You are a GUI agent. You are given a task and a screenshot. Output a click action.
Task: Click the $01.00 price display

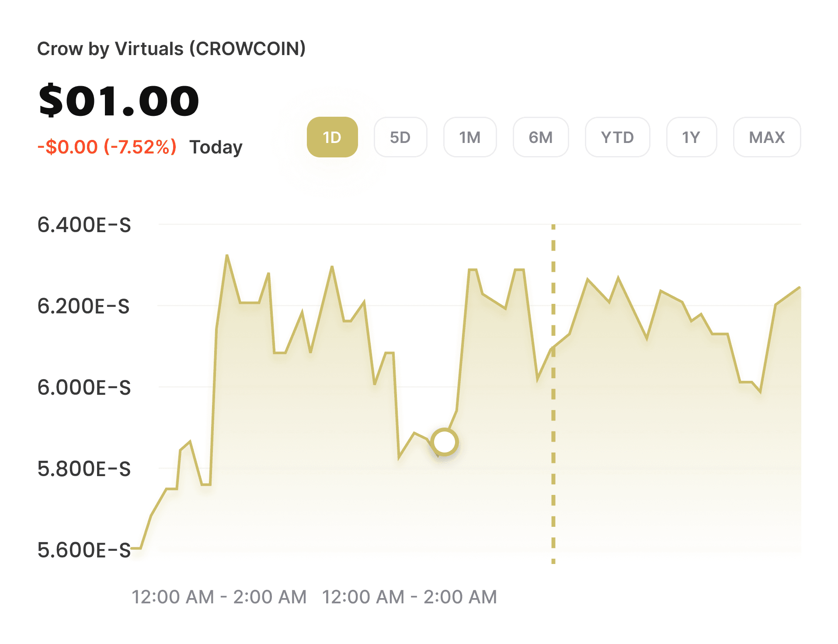click(x=118, y=100)
